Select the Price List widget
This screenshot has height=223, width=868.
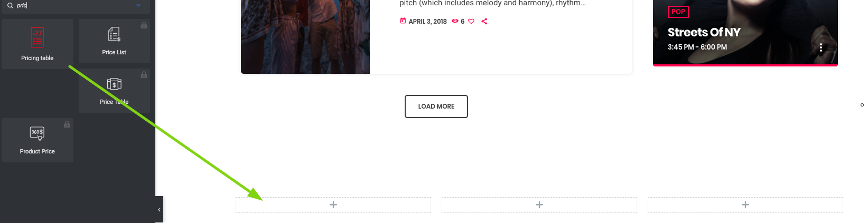tap(114, 41)
